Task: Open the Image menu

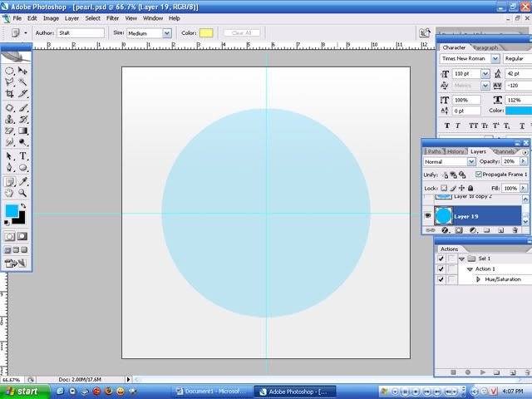Action: (51, 18)
